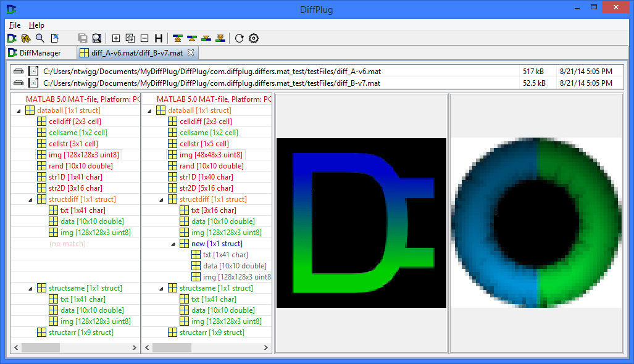The image size is (634, 364).
Task: Refresh the comparison with the reload icon
Action: pos(239,38)
